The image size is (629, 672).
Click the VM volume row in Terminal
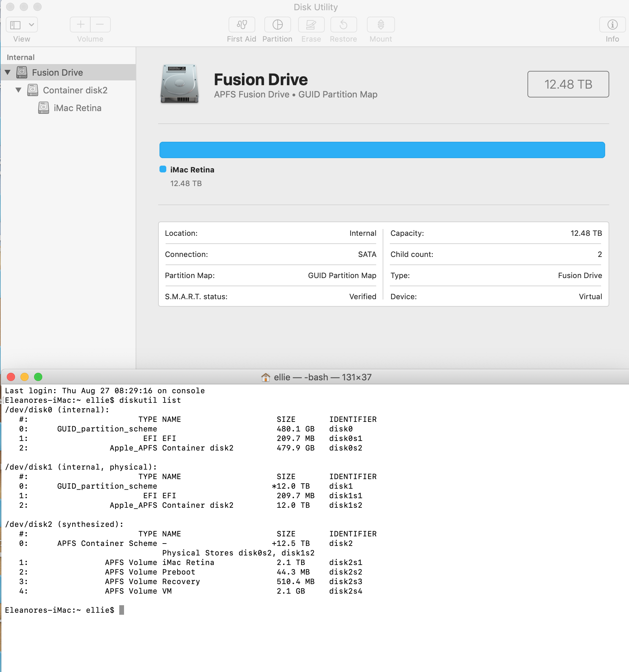(191, 591)
